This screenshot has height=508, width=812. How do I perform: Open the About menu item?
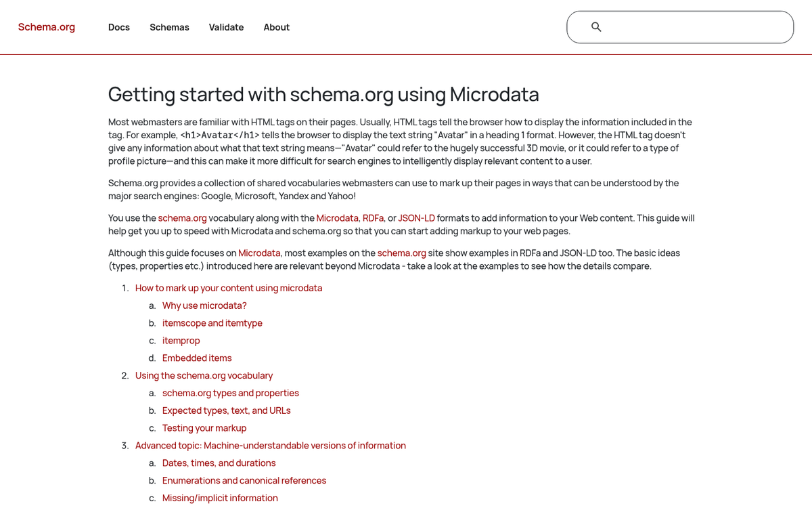click(276, 27)
